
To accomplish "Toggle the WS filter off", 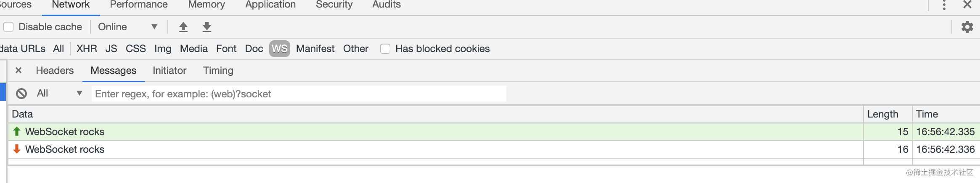I will pyautogui.click(x=279, y=49).
